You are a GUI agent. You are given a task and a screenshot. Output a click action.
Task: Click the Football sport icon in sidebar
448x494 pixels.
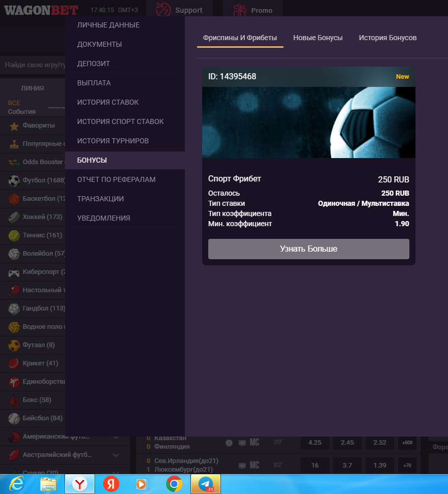coord(14,180)
